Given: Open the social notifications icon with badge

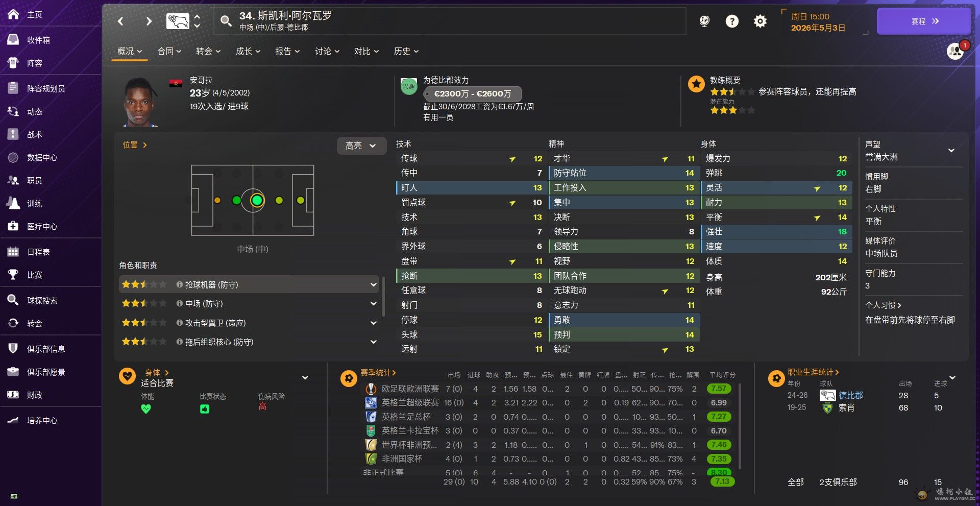Looking at the screenshot, I should [x=955, y=51].
